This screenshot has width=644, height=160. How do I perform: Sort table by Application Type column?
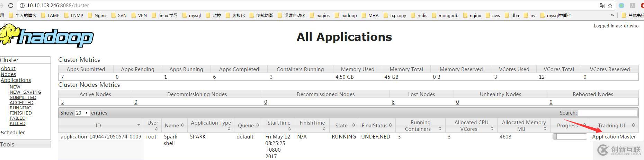click(211, 125)
